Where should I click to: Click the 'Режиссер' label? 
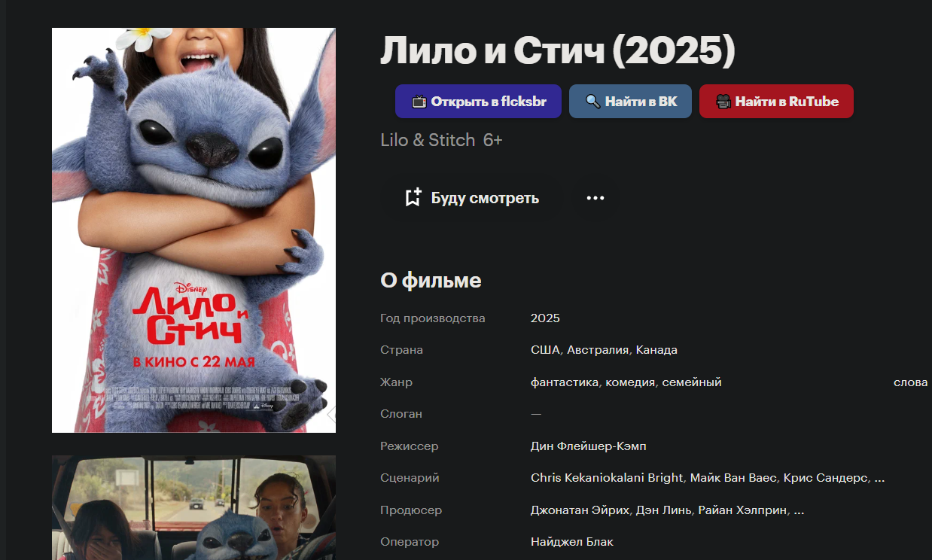409,446
